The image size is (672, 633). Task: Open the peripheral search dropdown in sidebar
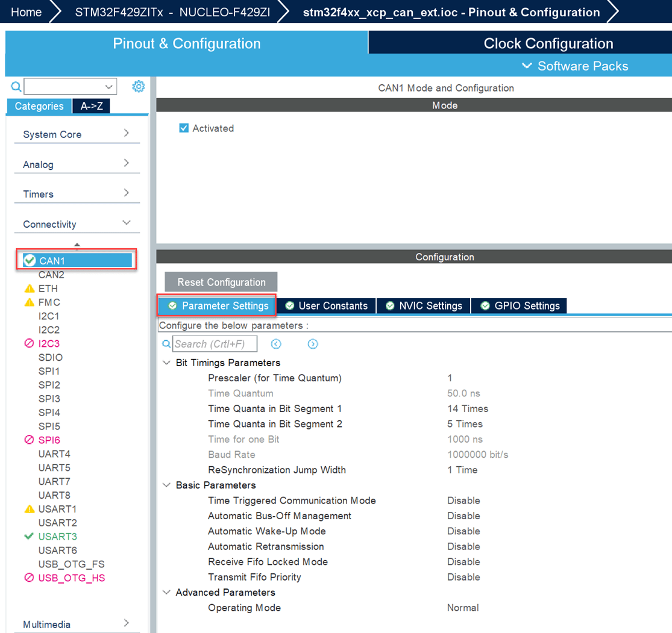(x=108, y=87)
